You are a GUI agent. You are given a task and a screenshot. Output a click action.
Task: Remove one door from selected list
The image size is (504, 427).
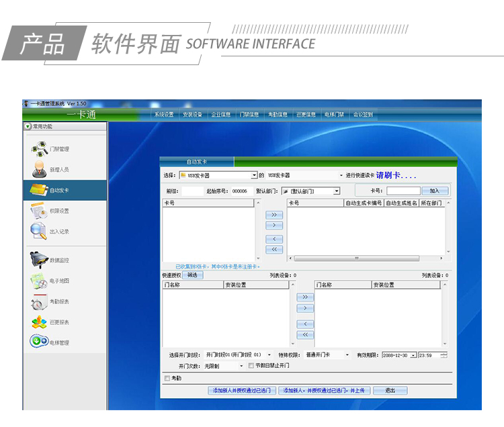coord(305,324)
